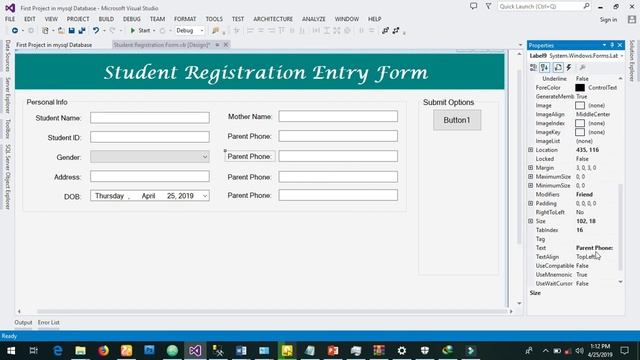The height and width of the screenshot is (360, 640).
Task: Click the ImageKey property preview box
Action: click(580, 132)
